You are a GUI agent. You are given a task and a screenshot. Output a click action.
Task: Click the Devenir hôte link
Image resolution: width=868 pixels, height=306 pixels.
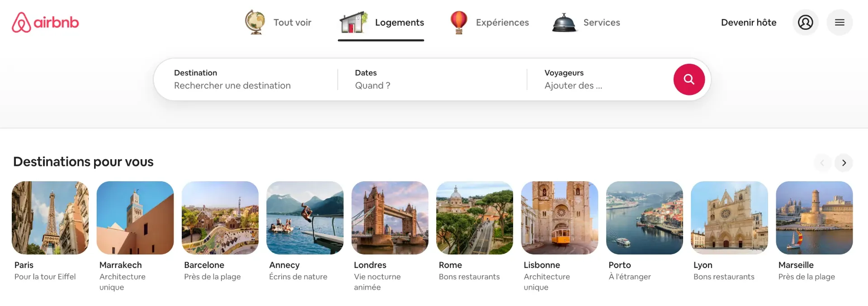coord(749,23)
